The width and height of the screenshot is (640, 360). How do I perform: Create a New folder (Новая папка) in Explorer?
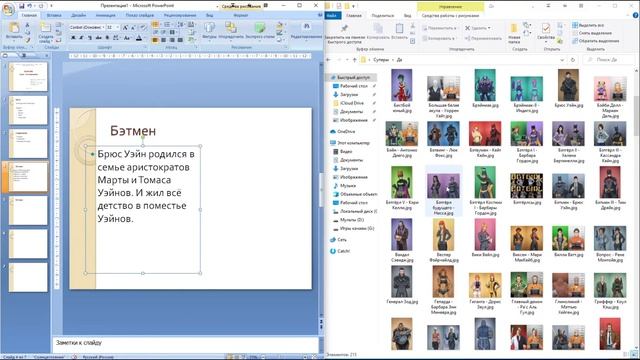[x=514, y=33]
